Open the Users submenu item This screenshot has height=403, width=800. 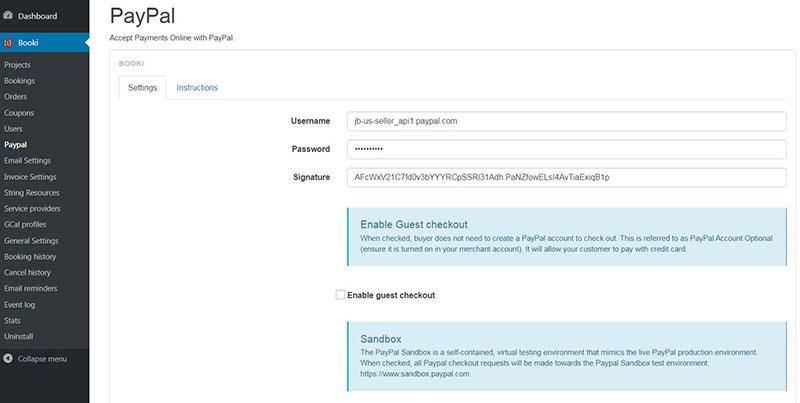click(13, 129)
